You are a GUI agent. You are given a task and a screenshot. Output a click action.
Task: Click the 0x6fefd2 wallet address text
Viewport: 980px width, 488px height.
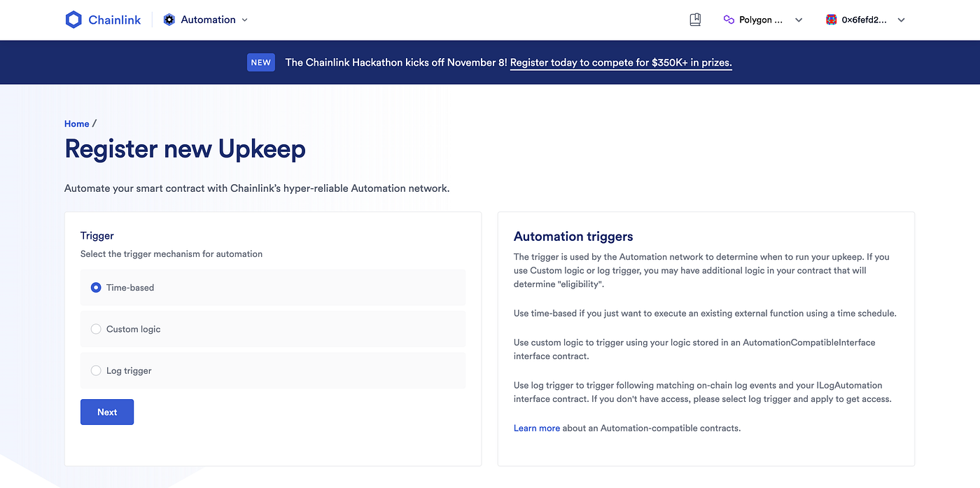point(866,20)
